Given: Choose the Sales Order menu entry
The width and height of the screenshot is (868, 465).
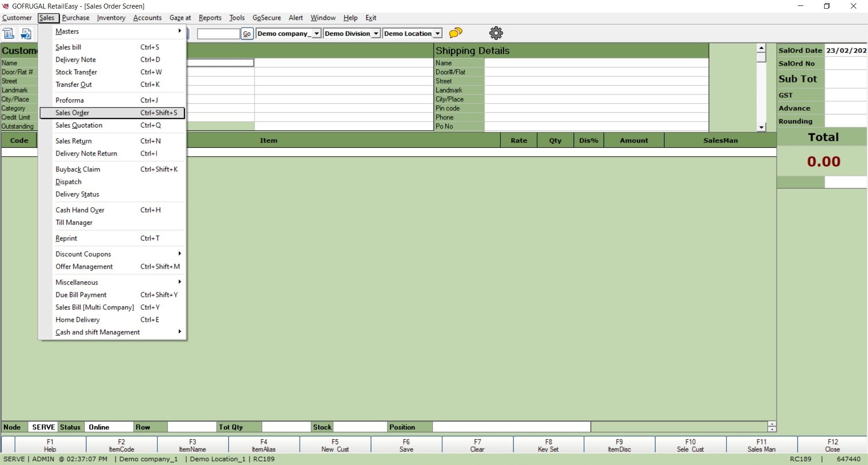Looking at the screenshot, I should (113, 113).
